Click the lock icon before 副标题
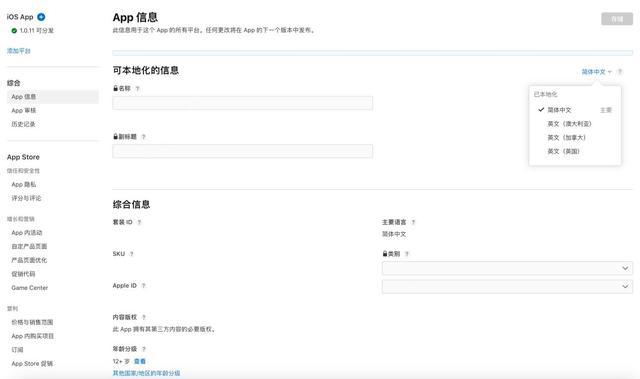The height and width of the screenshot is (379, 640). pos(116,136)
